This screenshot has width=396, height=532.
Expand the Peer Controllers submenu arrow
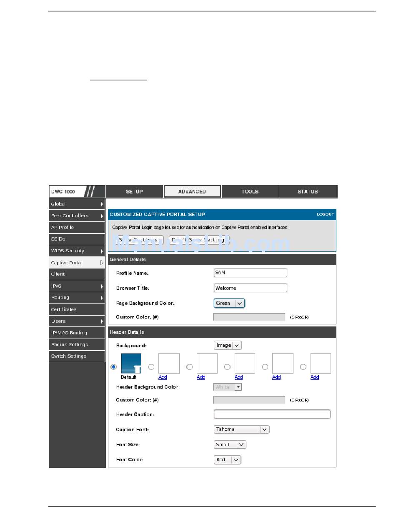[x=102, y=216]
